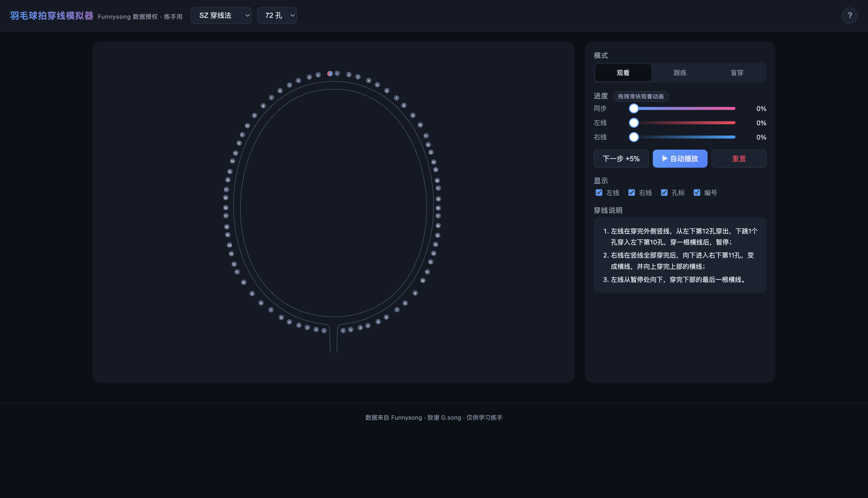Disable the 编号 checkbox
This screenshot has height=498, width=868.
[697, 193]
